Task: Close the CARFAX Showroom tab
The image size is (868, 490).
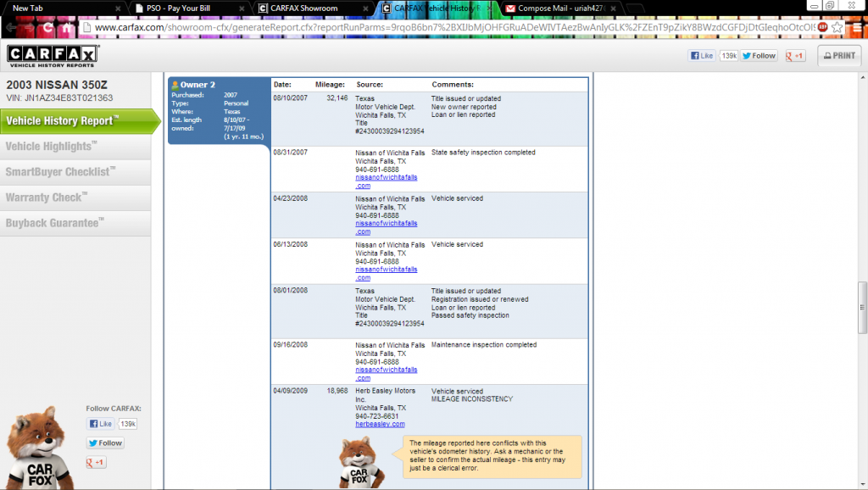Action: 365,8
